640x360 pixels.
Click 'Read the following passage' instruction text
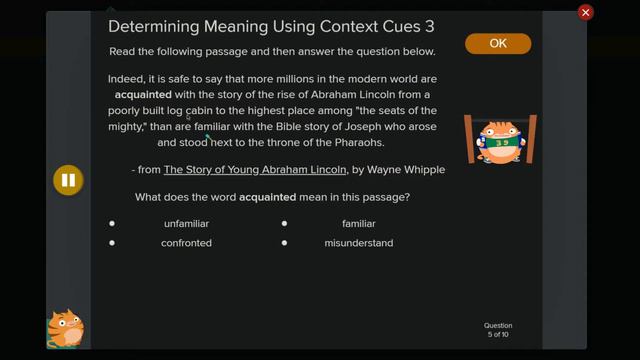tap(272, 52)
